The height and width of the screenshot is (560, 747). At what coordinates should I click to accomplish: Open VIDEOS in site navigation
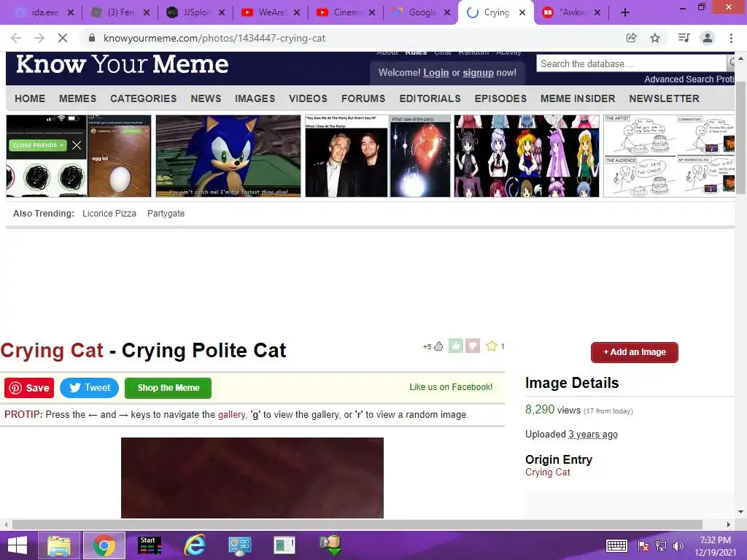coord(308,98)
